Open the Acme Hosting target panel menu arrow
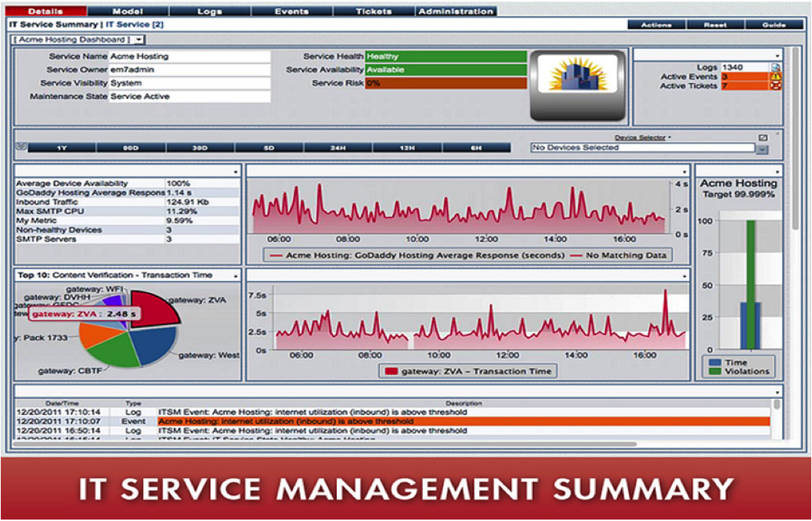This screenshot has height=521, width=812. [x=777, y=172]
